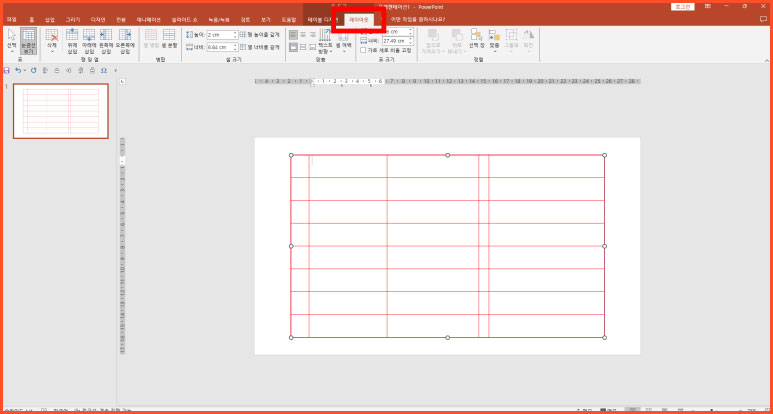Image resolution: width=773 pixels, height=414 pixels.
Task: Click 열 너비를 같게 (Distribute Columns)
Action: pyautogui.click(x=260, y=47)
